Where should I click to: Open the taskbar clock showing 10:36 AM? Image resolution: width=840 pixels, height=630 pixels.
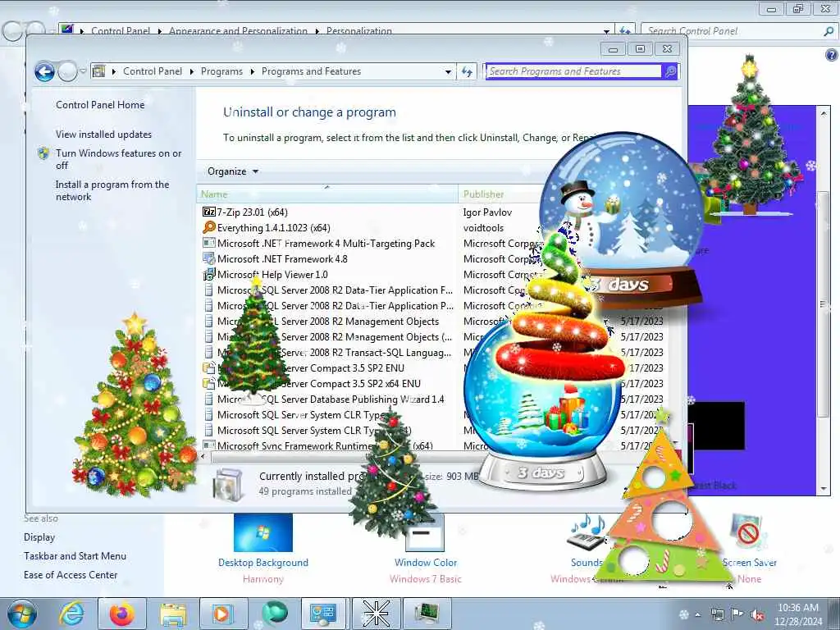[x=798, y=614]
